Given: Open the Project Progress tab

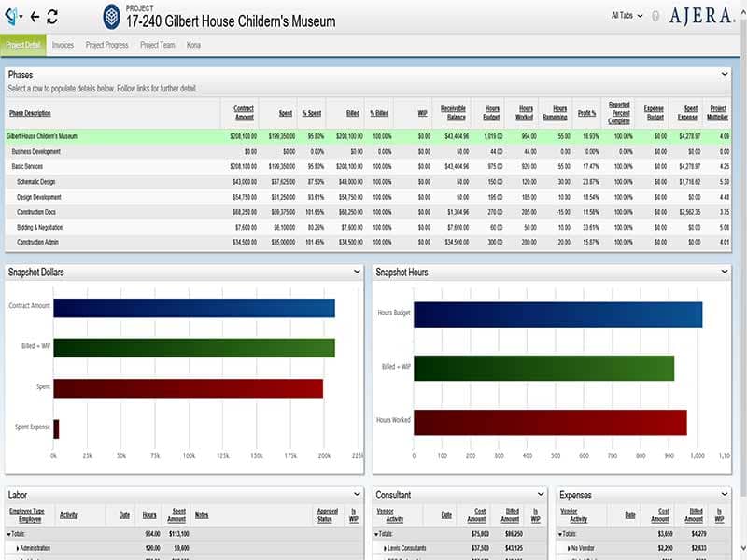Looking at the screenshot, I should click(107, 45).
